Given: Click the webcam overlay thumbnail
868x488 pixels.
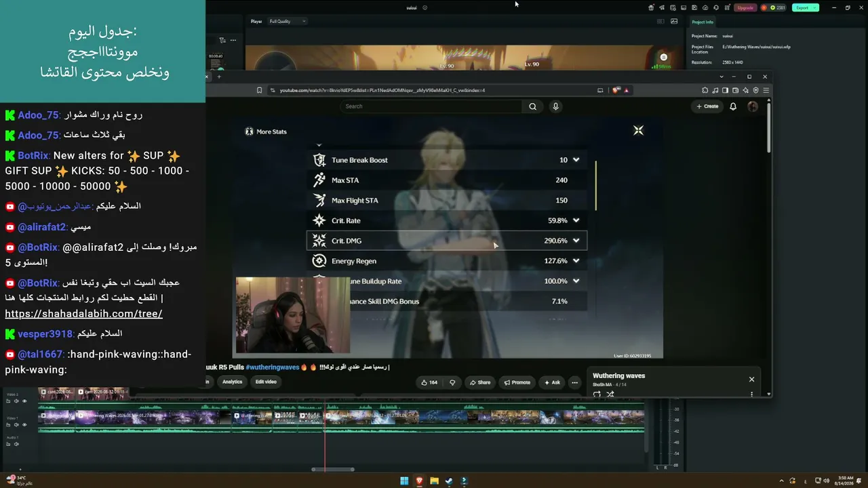Looking at the screenshot, I should 292,314.
